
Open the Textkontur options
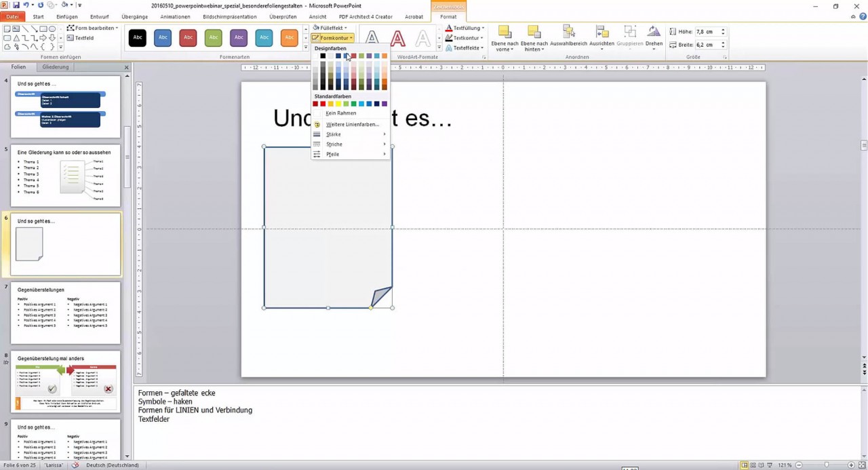pos(466,37)
